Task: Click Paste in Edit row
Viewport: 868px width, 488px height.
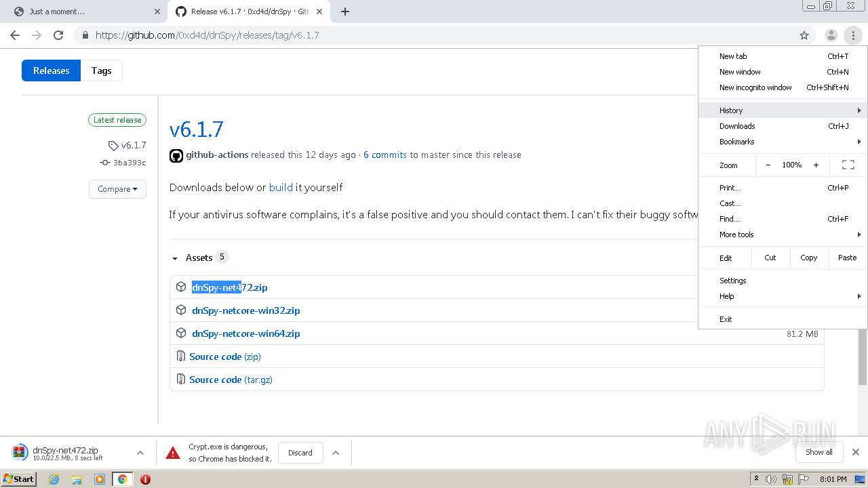Action: [847, 258]
